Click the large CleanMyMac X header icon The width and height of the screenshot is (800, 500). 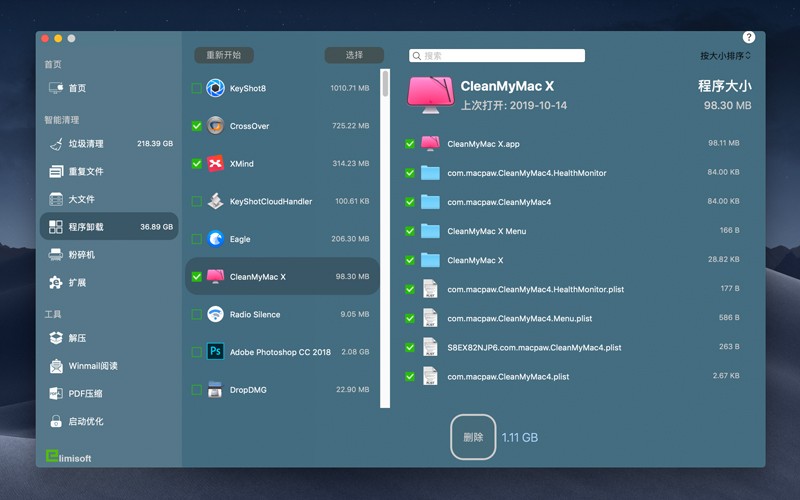(430, 94)
